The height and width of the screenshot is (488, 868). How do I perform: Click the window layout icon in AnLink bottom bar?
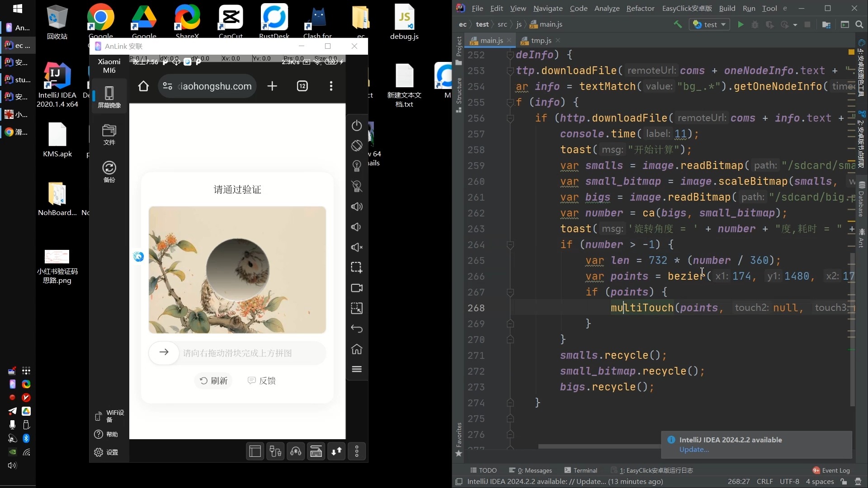(x=255, y=451)
